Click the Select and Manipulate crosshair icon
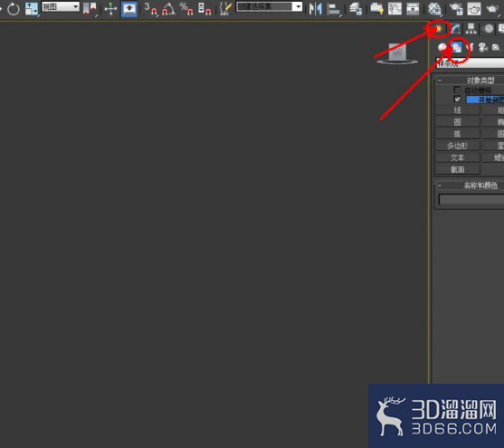 pos(110,9)
